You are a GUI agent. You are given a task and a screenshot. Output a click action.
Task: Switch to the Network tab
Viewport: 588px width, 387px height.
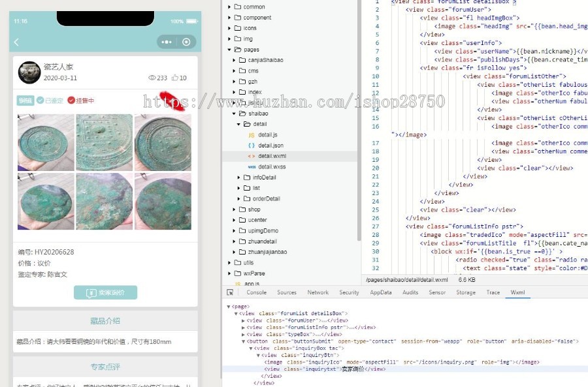coord(318,292)
